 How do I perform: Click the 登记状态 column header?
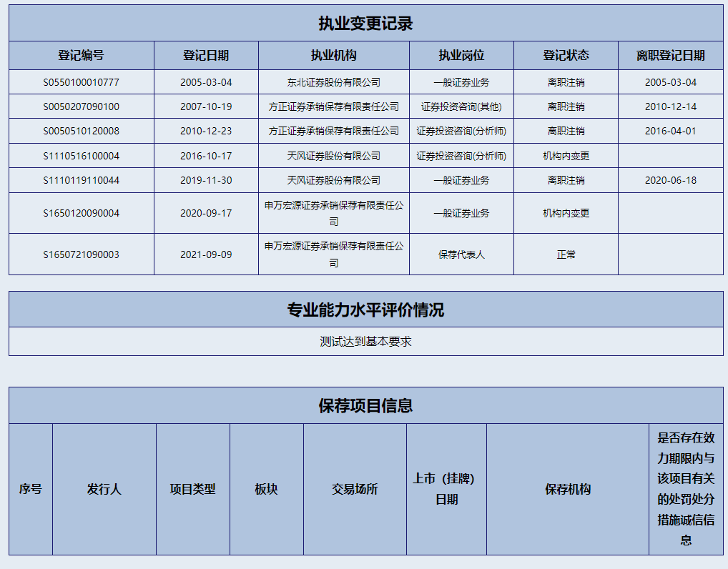coord(566,56)
